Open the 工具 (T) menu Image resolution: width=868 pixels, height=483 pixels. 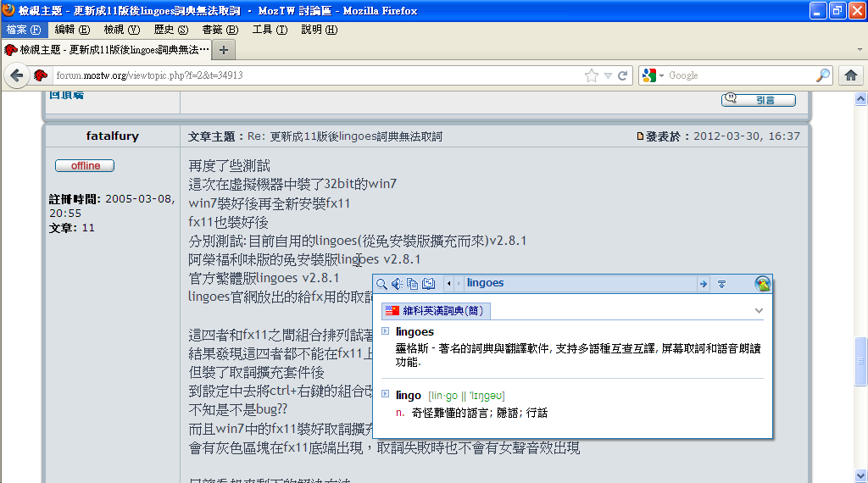pos(270,30)
